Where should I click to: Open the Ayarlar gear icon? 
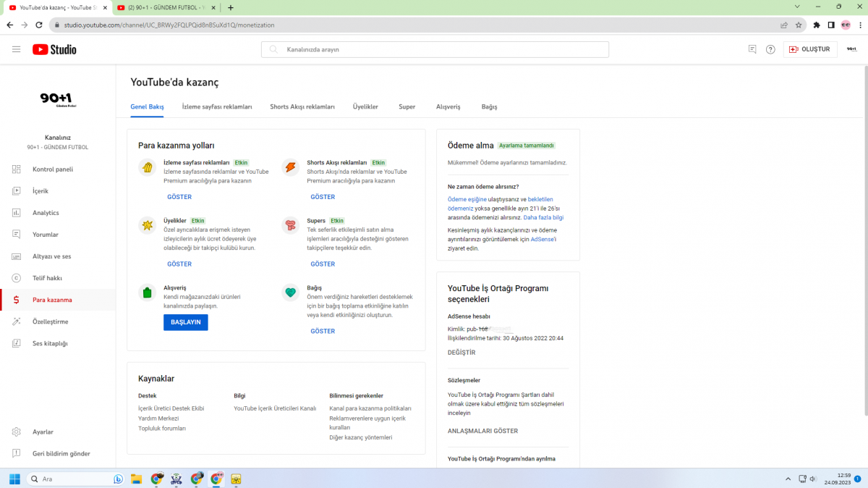point(16,432)
